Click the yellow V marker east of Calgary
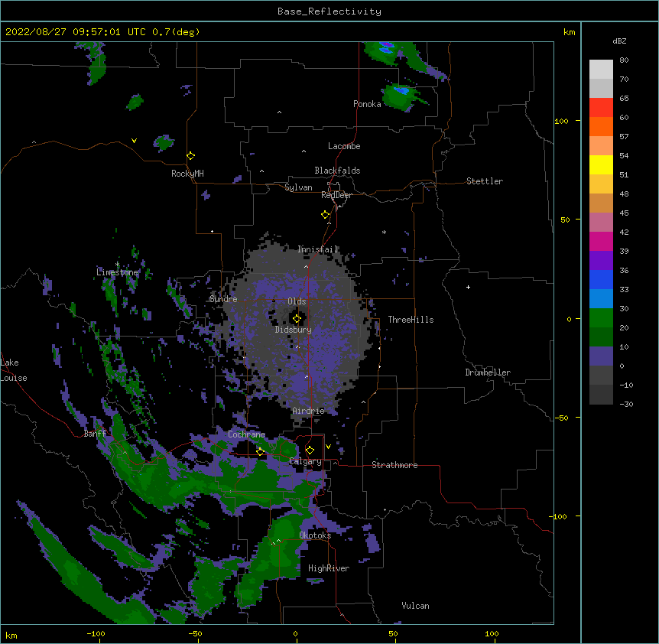The image size is (659, 644). (328, 447)
